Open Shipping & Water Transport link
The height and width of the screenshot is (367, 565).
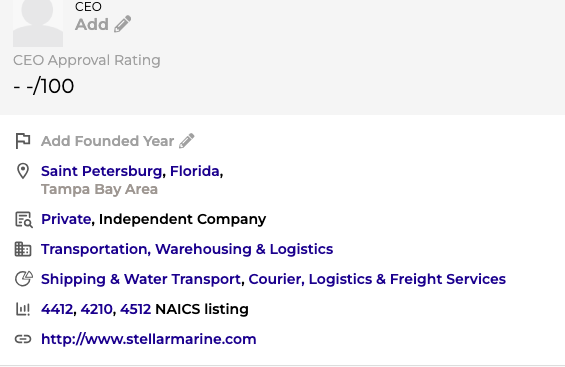(141, 279)
